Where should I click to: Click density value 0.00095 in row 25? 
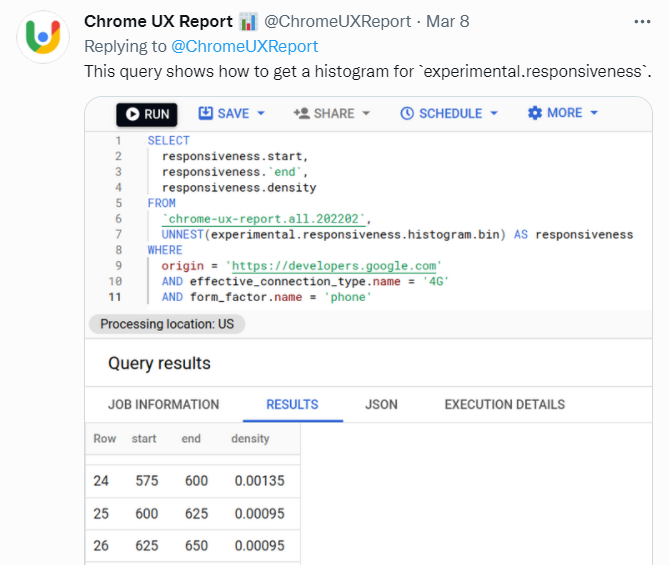tap(259, 513)
